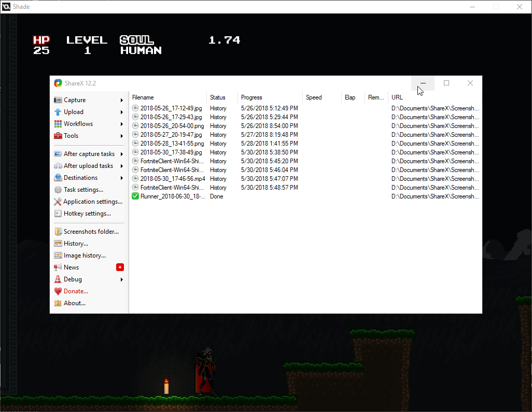Click the After capture tasks icon
The height and width of the screenshot is (412, 532).
58,154
